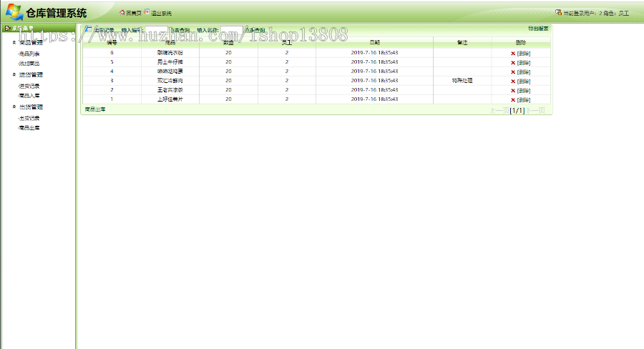644x349 pixels.
Task: Open 出货记录 in the sidebar
Action: [x=29, y=118]
